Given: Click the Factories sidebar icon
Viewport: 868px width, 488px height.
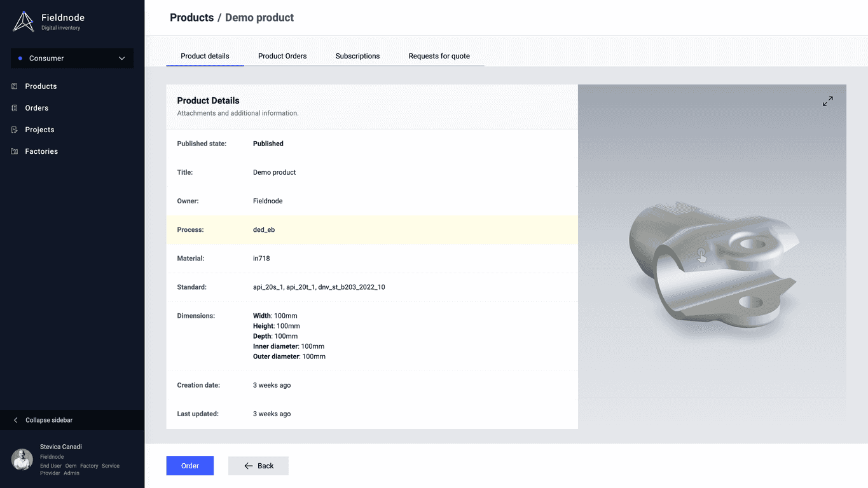Looking at the screenshot, I should pos(15,151).
